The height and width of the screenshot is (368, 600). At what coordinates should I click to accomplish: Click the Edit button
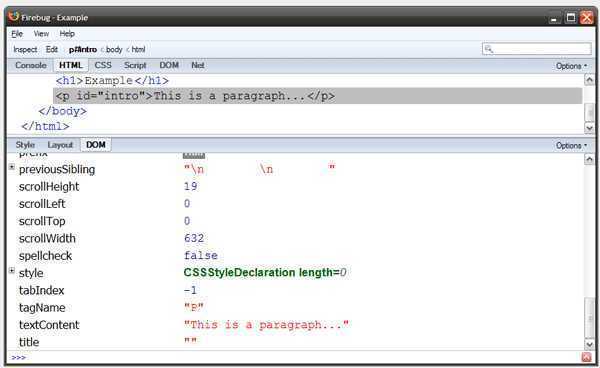coord(52,49)
